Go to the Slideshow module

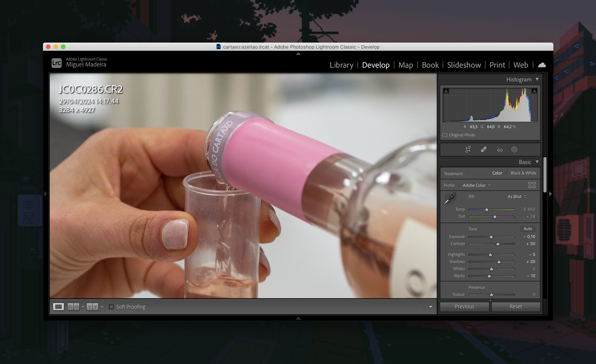[x=464, y=65]
